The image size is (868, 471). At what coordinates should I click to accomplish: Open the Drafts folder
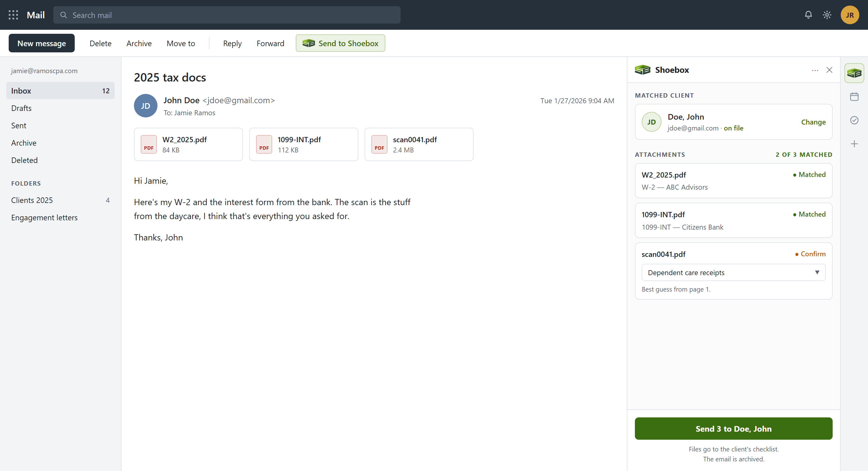(x=60, y=108)
